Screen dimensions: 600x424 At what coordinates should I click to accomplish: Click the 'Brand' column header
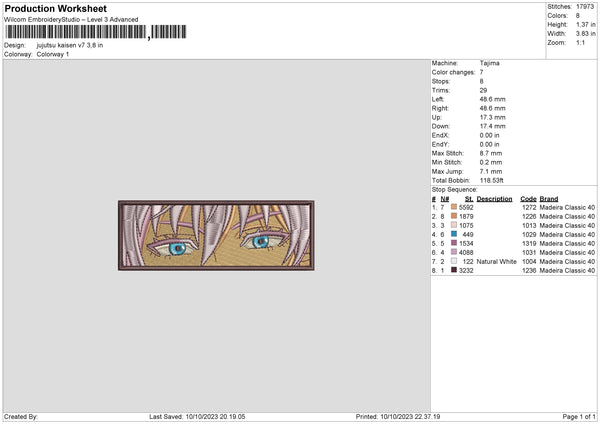tap(549, 199)
